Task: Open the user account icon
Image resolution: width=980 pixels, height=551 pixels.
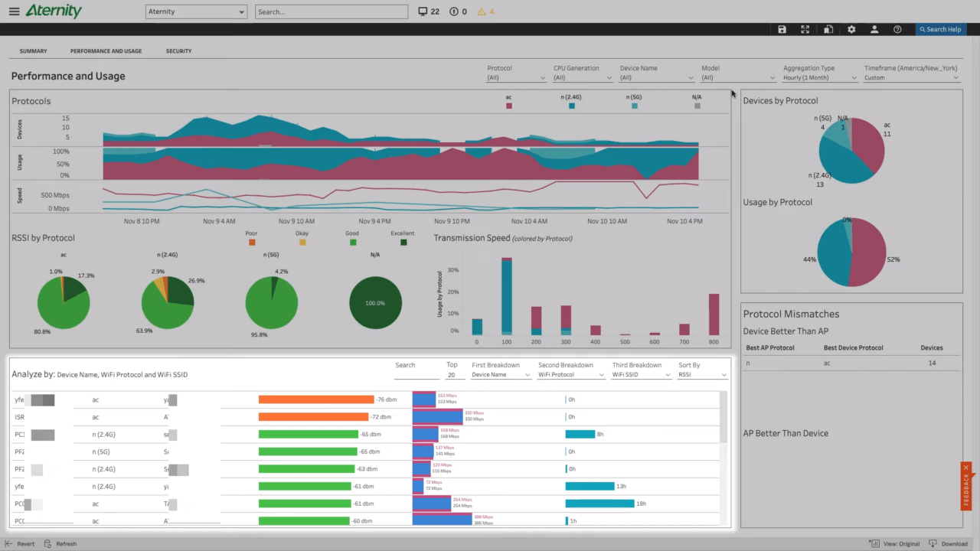Action: tap(874, 29)
